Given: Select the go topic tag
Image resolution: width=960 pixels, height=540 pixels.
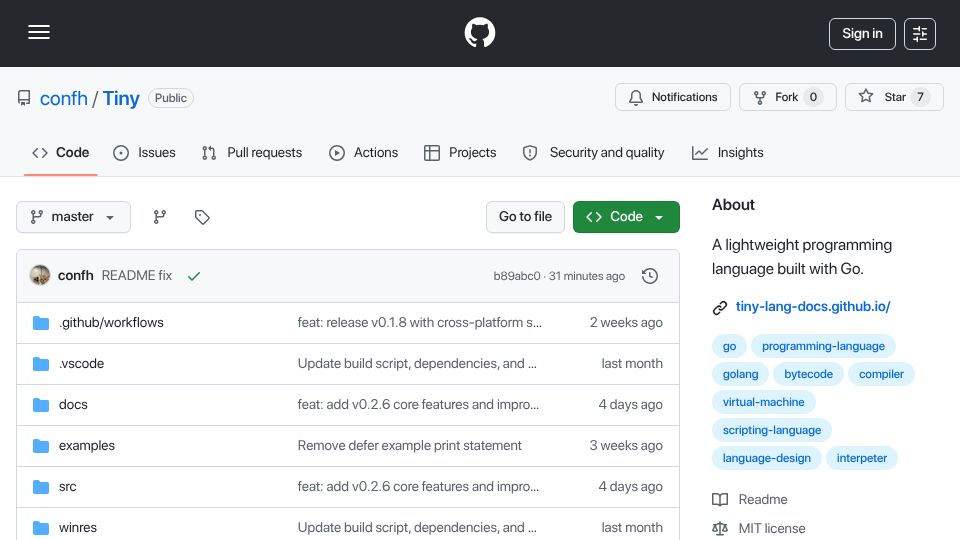Looking at the screenshot, I should (x=729, y=346).
